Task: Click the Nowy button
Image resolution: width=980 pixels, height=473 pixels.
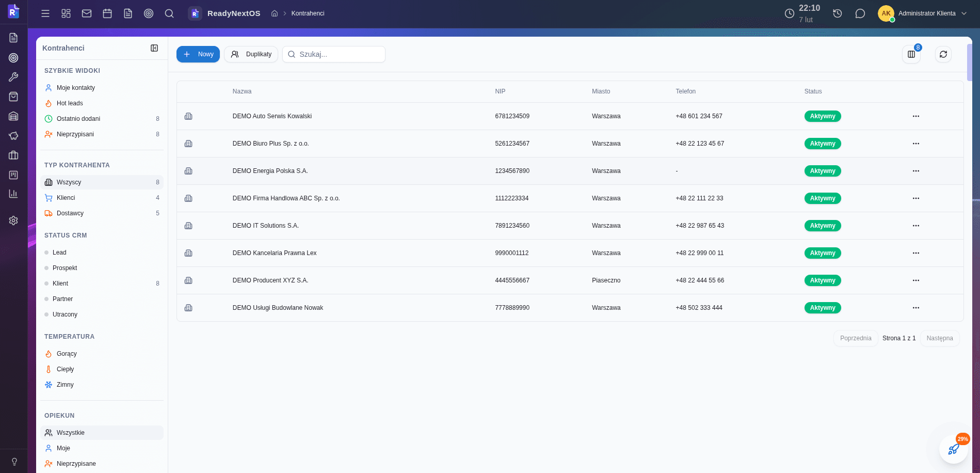Action: coord(198,54)
